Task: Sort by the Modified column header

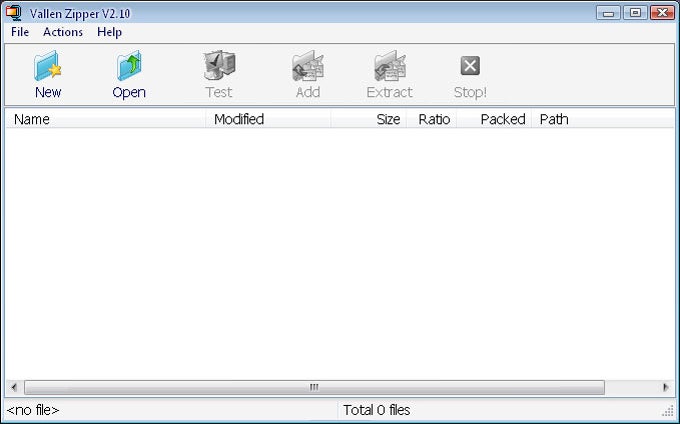Action: click(268, 119)
